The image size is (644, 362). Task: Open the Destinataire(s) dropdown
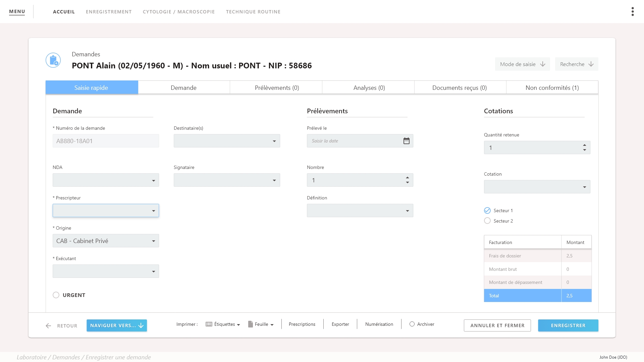227,141
